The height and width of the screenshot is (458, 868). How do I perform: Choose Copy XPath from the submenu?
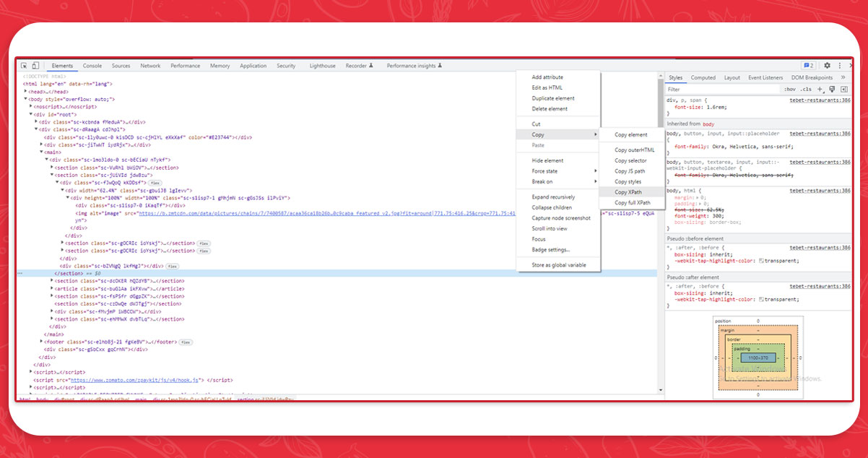(627, 192)
